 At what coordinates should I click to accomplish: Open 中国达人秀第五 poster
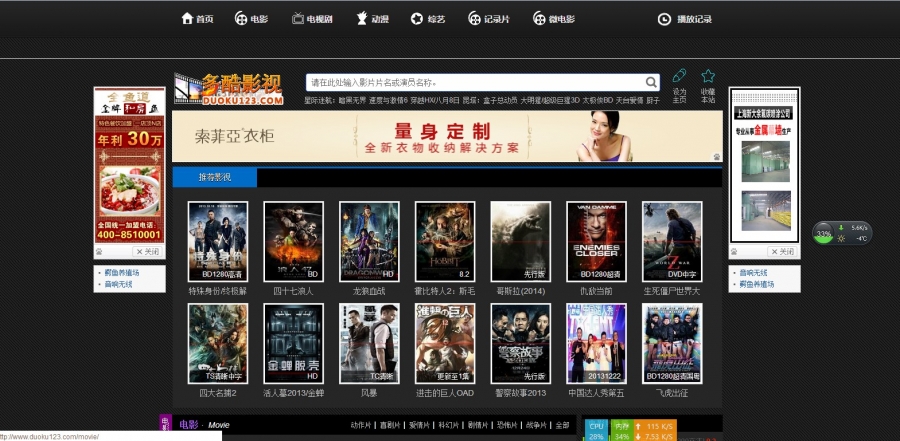click(x=596, y=343)
